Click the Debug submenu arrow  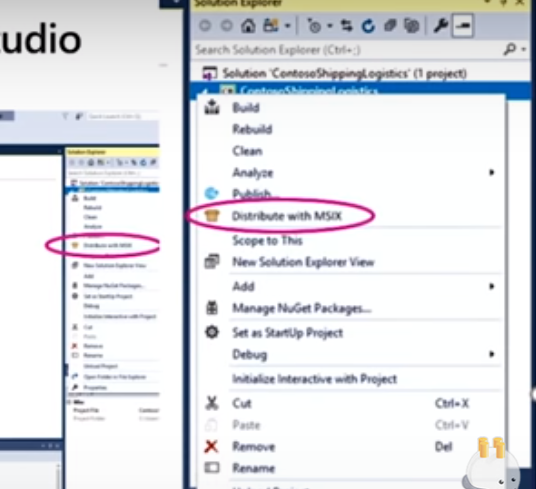tap(492, 354)
